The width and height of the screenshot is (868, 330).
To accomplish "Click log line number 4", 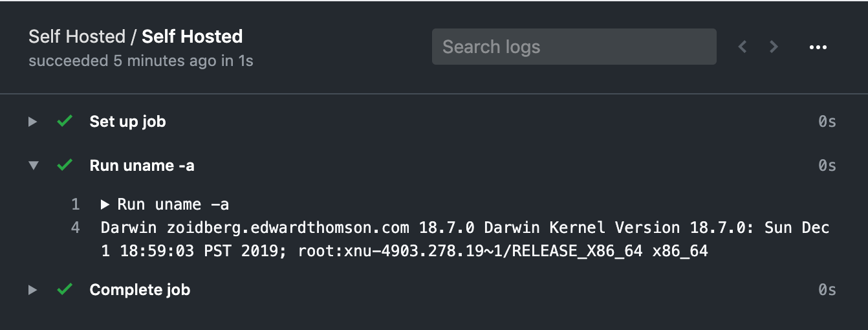I will (x=75, y=228).
